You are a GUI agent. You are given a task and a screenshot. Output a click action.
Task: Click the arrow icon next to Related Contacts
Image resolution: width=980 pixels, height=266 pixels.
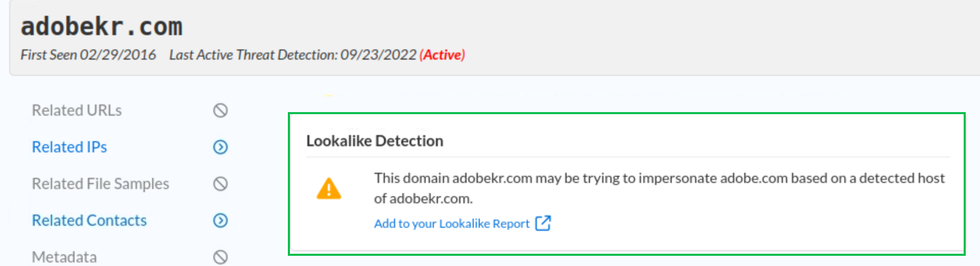pos(220,221)
